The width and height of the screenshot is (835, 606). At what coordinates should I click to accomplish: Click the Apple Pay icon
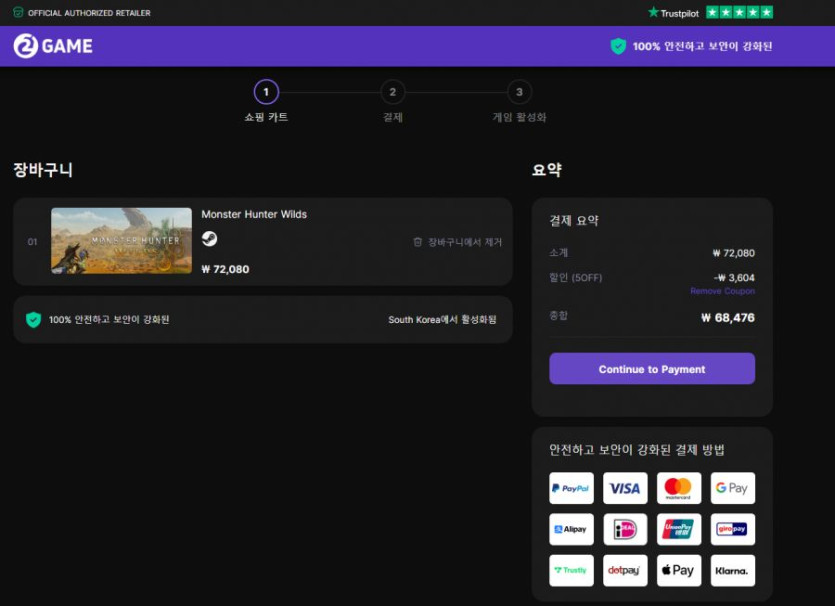(x=678, y=570)
